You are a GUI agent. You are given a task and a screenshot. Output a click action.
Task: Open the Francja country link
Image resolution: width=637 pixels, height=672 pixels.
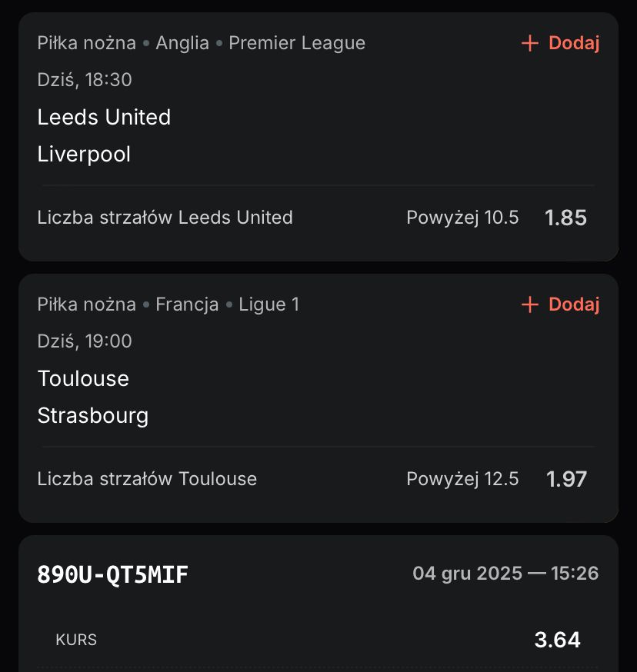(x=187, y=304)
